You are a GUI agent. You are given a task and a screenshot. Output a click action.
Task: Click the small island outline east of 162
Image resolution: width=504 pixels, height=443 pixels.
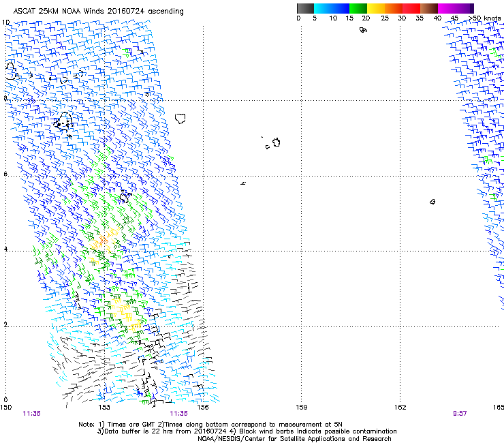[x=432, y=202]
